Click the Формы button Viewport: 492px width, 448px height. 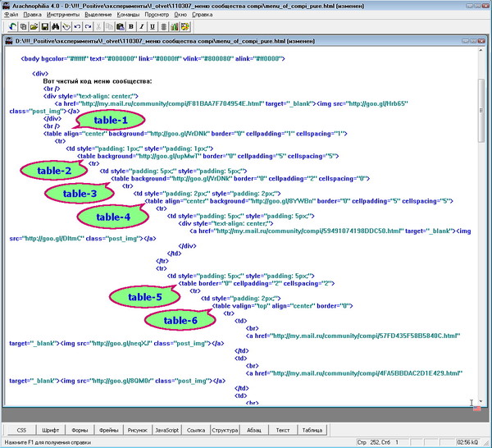pyautogui.click(x=80, y=430)
